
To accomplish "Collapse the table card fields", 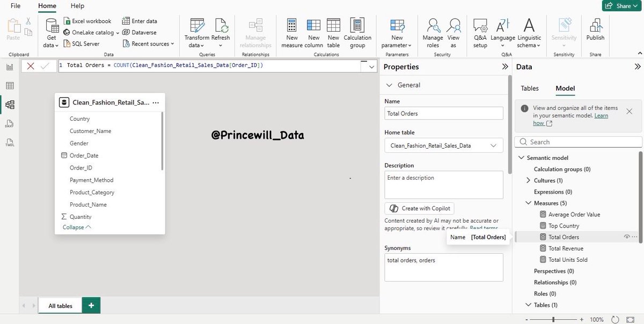I will click(x=77, y=227).
